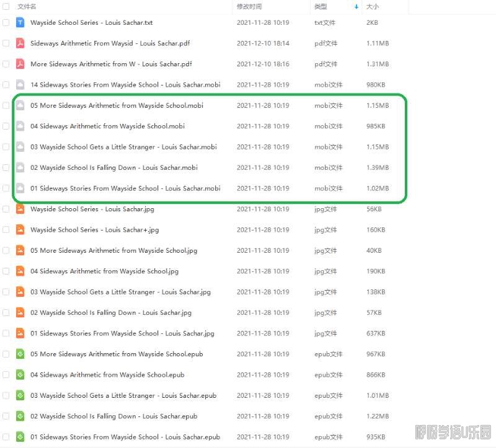Click image icon of 05 More Sideways Arithmetic jpg
The image size is (496, 448).
pos(20,250)
